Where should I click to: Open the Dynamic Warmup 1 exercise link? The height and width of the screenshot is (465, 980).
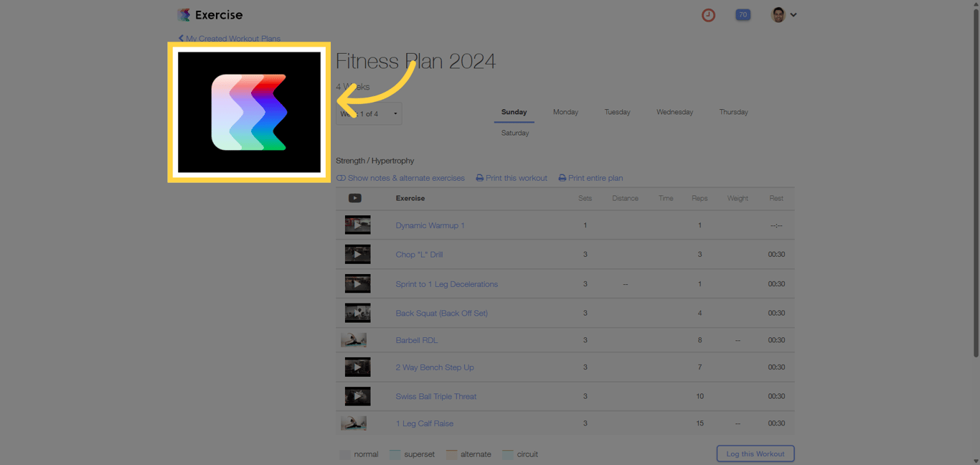click(430, 225)
